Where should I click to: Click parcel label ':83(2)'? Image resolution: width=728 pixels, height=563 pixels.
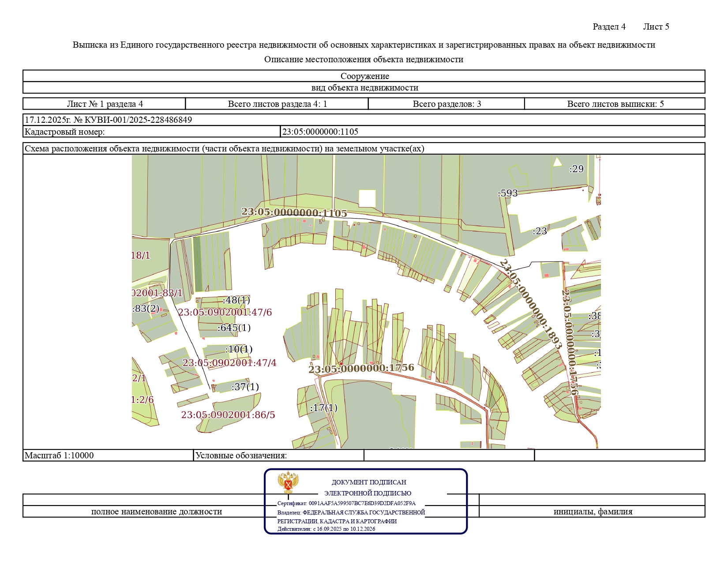(146, 308)
